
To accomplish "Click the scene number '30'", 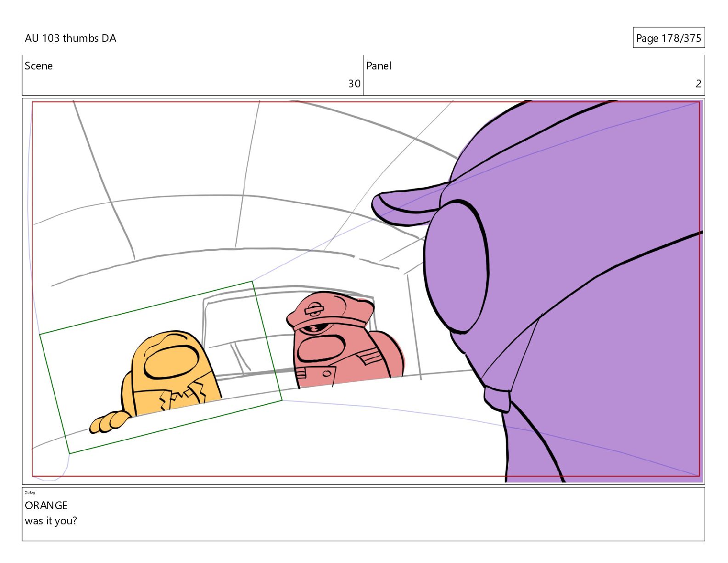I will point(354,84).
